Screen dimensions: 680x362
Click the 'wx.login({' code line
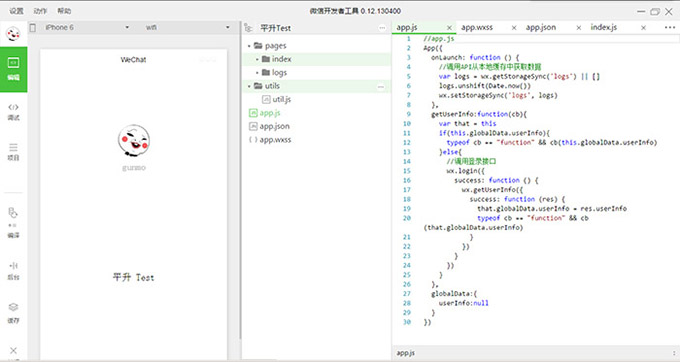tap(465, 171)
